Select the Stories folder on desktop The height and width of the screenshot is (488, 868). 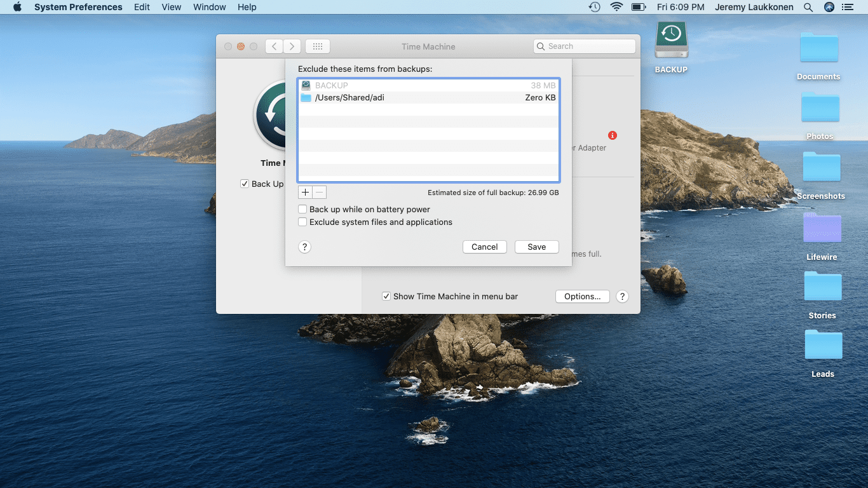(823, 287)
